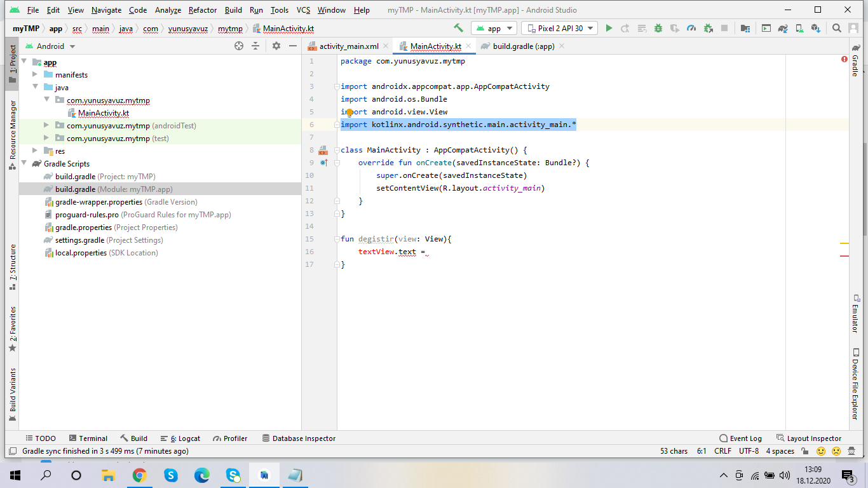
Task: Open the 6: Logcat tool window
Action: 180,438
